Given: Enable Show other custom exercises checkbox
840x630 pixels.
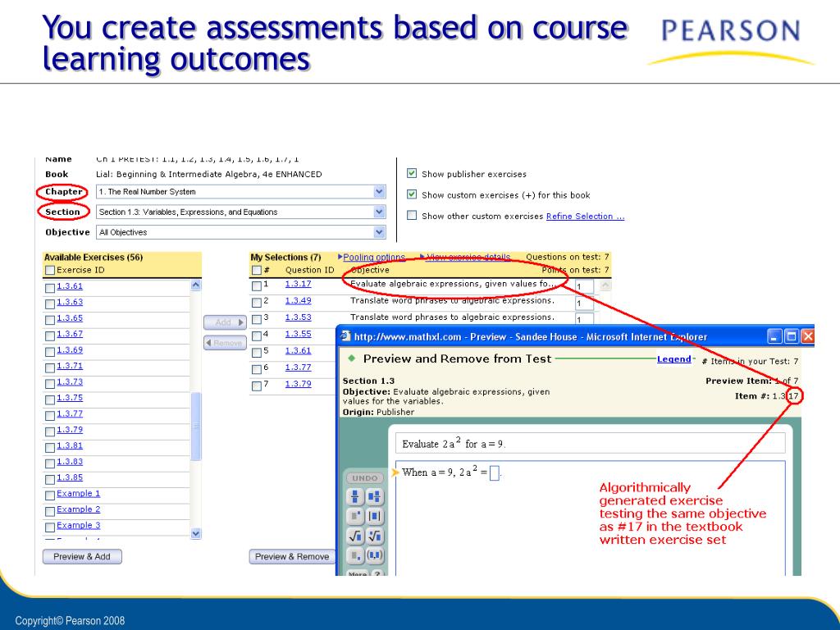Looking at the screenshot, I should click(x=412, y=216).
